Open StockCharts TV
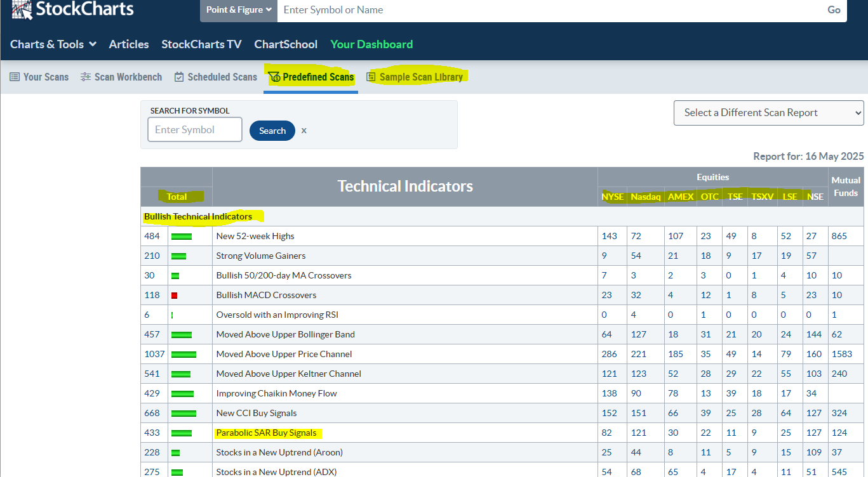Viewport: 868px width, 477px height. click(201, 44)
